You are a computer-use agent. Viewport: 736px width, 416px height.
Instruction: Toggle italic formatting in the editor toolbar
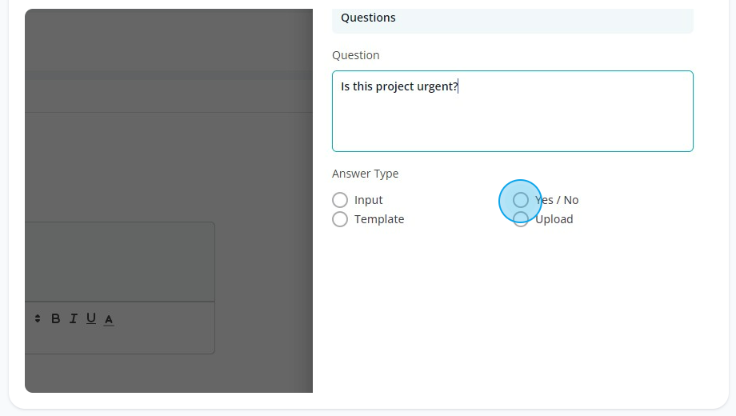tap(73, 319)
